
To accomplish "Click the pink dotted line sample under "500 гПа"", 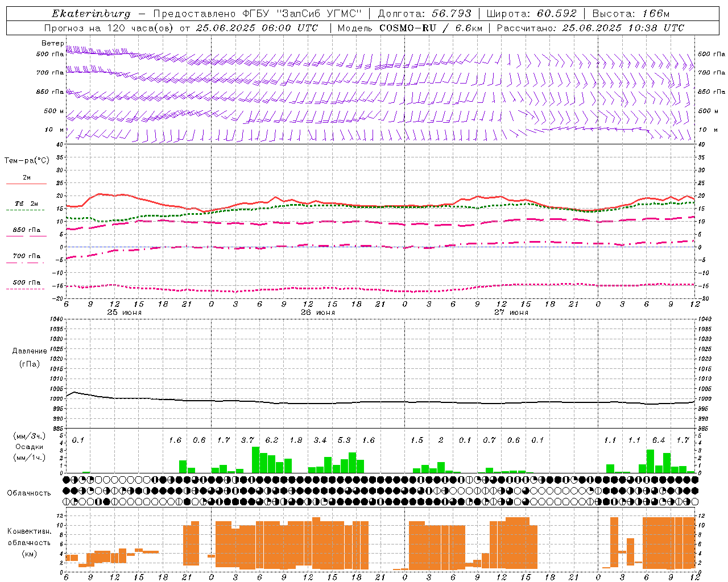I will (26, 289).
